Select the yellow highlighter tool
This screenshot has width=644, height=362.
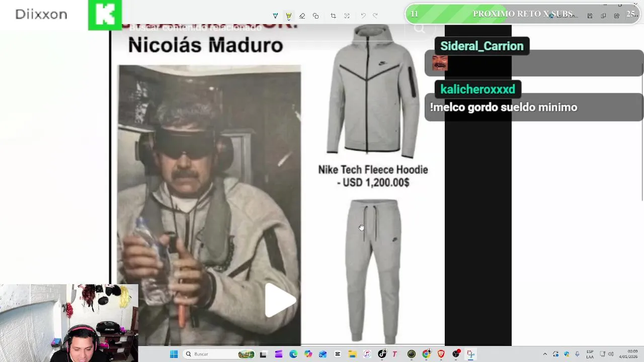pyautogui.click(x=289, y=16)
